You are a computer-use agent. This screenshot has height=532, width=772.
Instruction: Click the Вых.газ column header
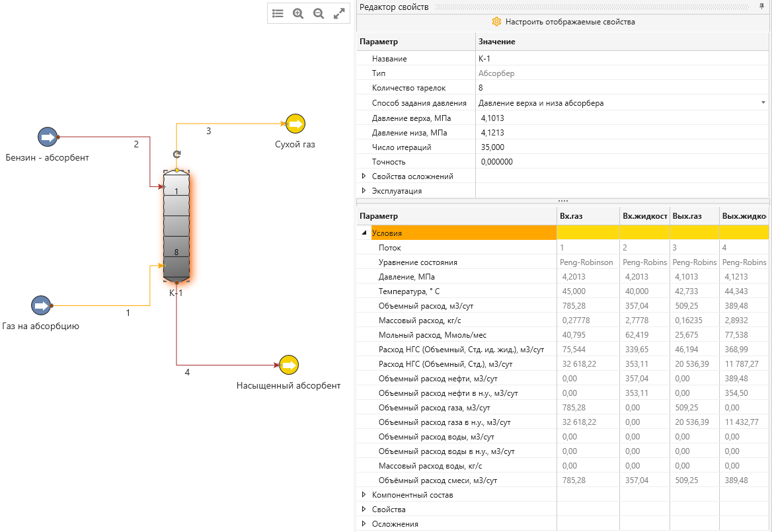point(694,216)
